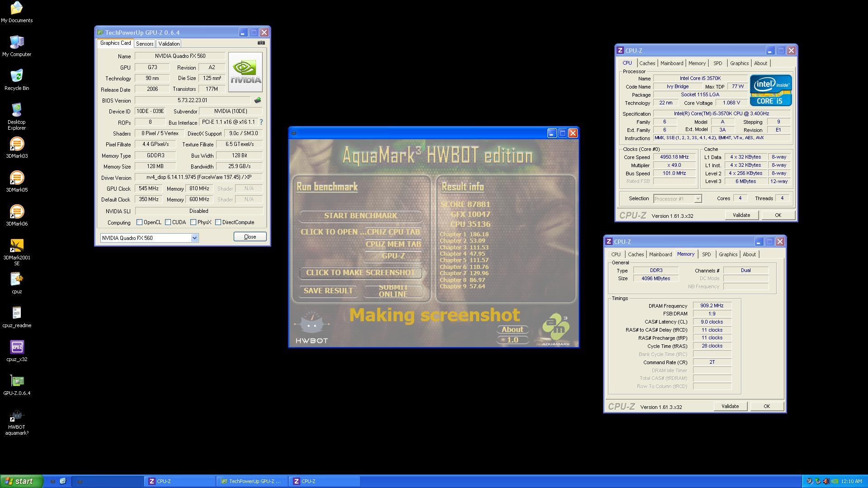Launch HWBOT aquamark3 shortcut
Viewport: 868px width, 488px height.
point(17,422)
